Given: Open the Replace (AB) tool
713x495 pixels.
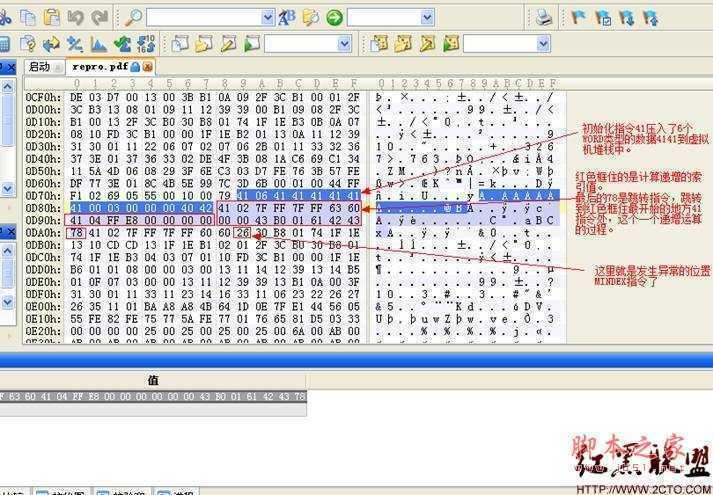Looking at the screenshot, I should pyautogui.click(x=286, y=18).
